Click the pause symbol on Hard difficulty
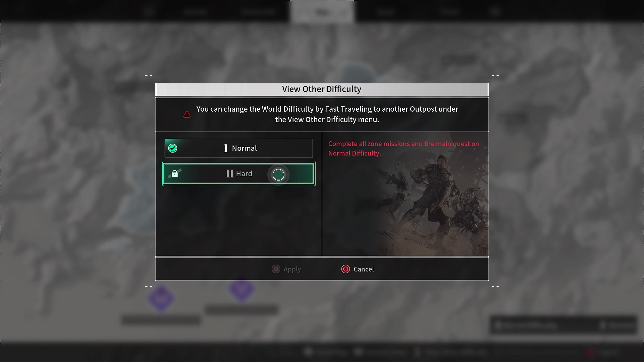 point(229,173)
